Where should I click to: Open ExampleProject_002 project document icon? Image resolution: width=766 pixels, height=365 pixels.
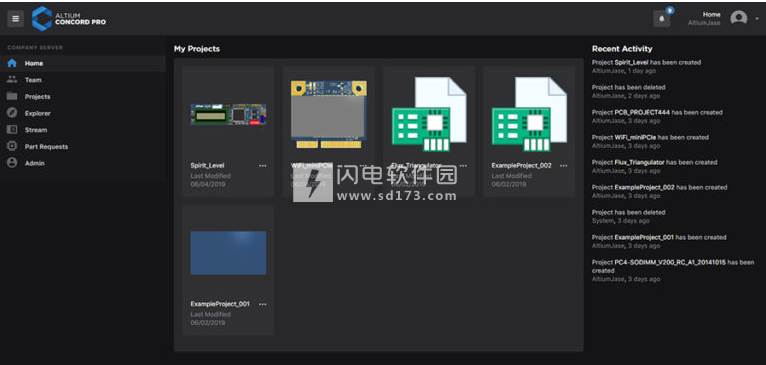(530, 114)
